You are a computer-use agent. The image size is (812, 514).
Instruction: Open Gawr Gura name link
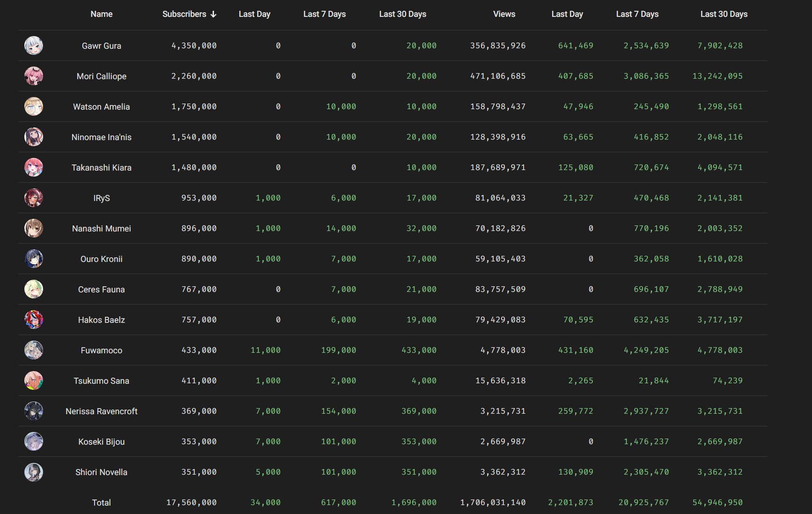click(x=102, y=46)
